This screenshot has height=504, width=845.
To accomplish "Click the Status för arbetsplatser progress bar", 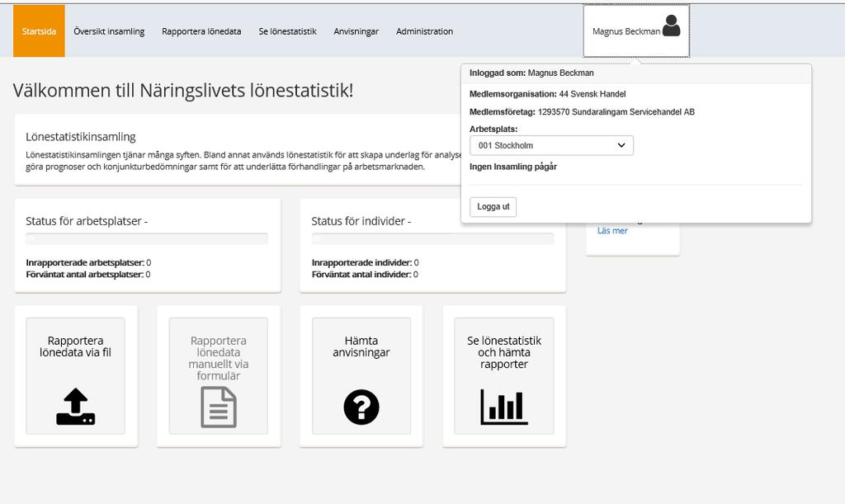I will 147,239.
